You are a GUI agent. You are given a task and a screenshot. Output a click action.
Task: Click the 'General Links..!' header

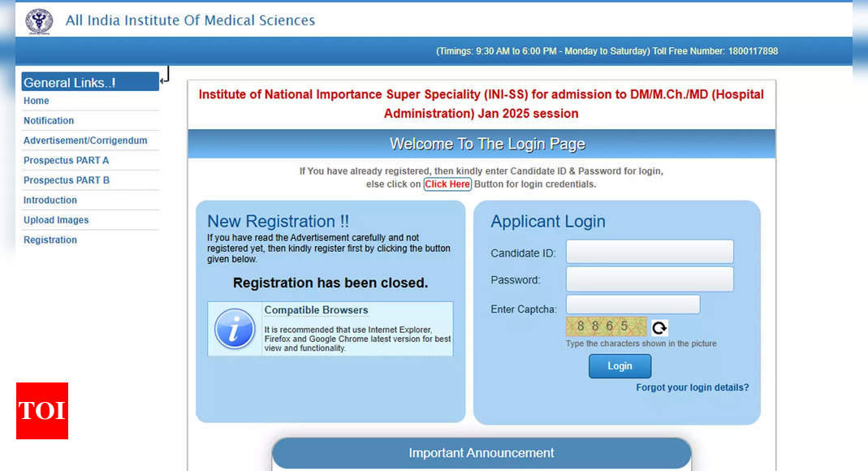(90, 82)
